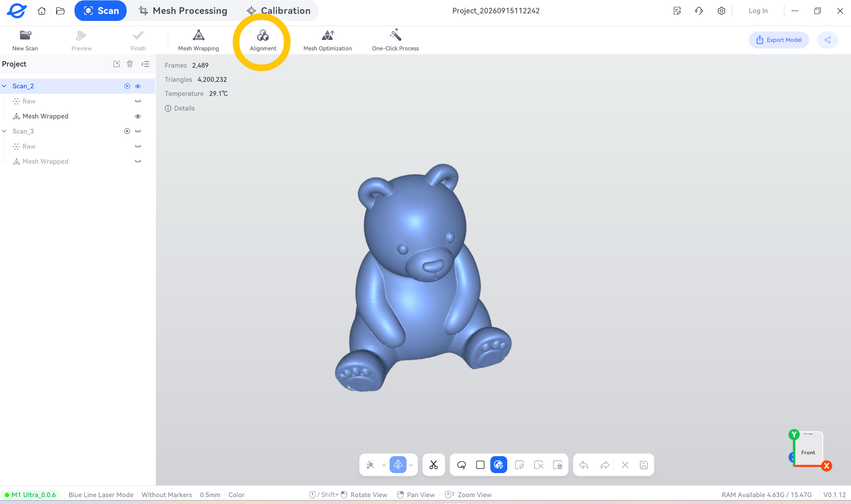Toggle Scan_2 visibility eye
Screen dimensions: 851x504
tap(138, 86)
